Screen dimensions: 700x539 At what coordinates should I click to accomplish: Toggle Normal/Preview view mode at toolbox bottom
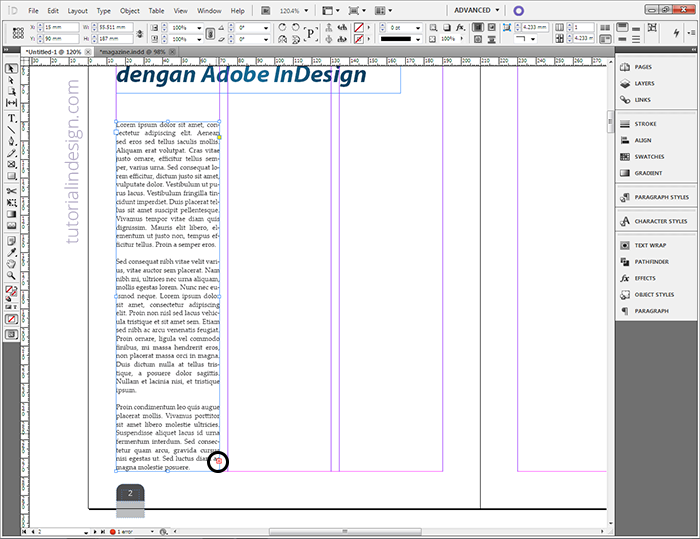[11, 334]
